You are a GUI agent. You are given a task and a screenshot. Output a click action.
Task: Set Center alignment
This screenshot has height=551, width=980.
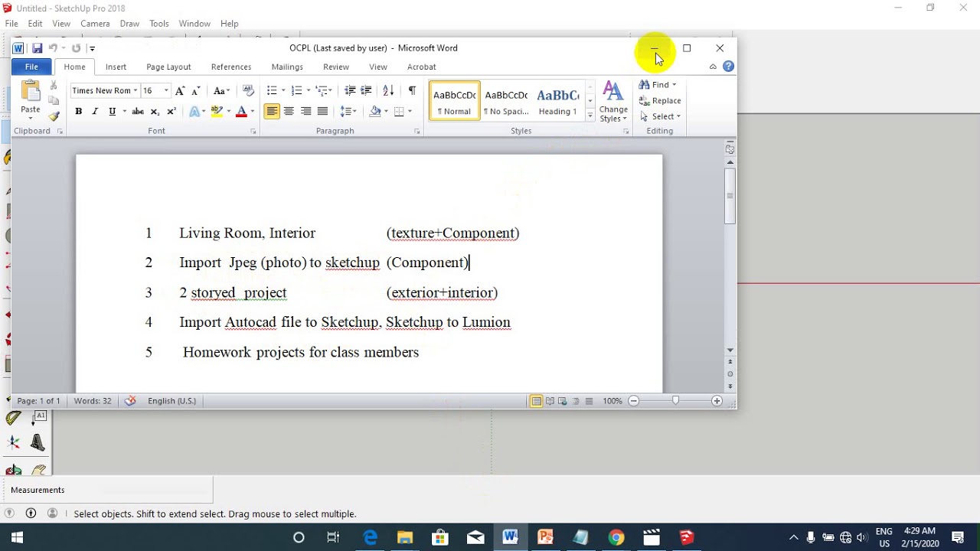[x=289, y=112]
